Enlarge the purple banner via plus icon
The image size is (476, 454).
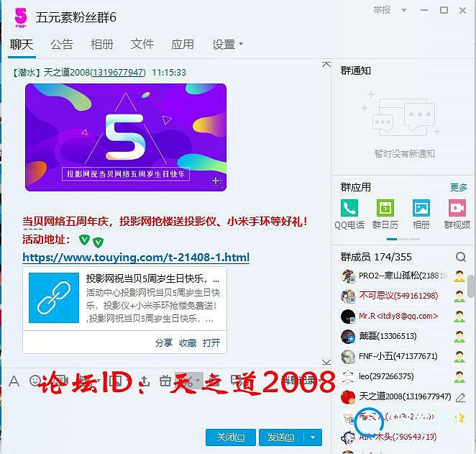pyautogui.click(x=216, y=181)
